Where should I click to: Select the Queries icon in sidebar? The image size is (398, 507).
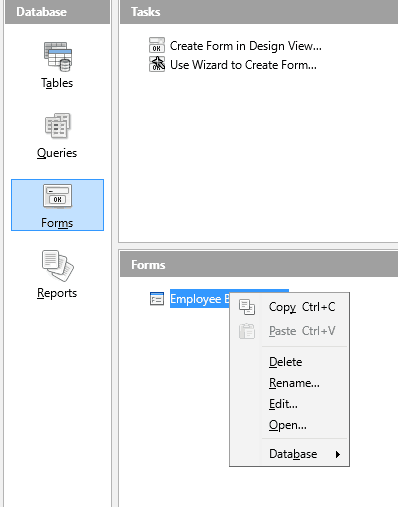point(57,126)
